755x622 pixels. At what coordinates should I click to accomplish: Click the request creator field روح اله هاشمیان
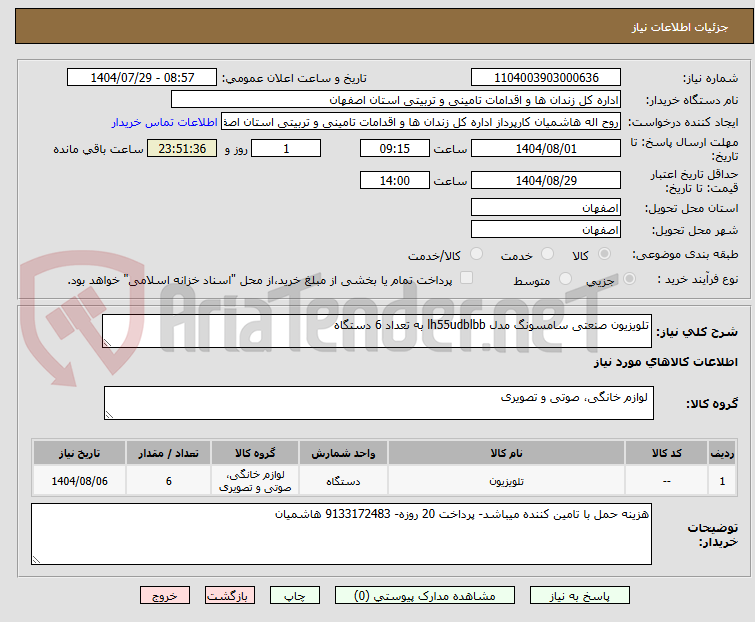tap(421, 122)
